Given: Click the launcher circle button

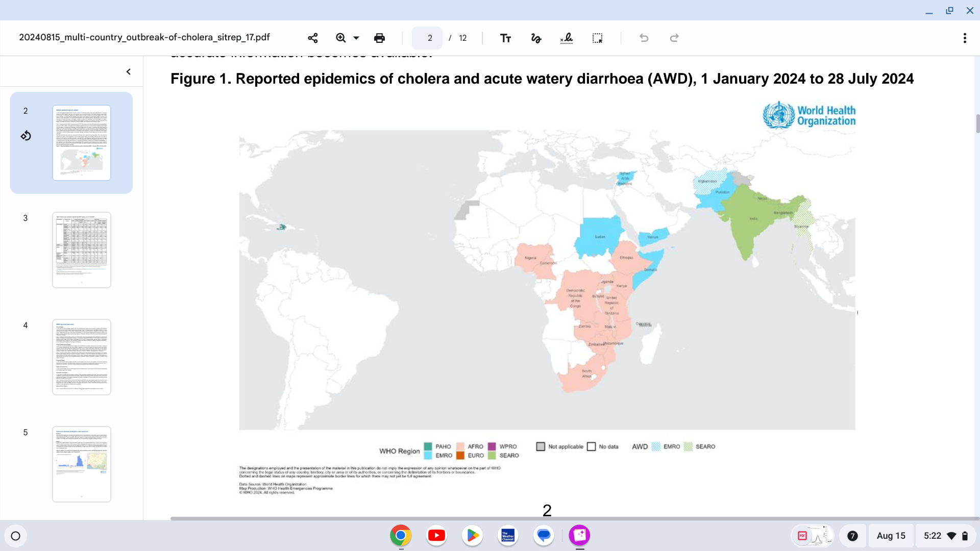Looking at the screenshot, I should (x=15, y=536).
